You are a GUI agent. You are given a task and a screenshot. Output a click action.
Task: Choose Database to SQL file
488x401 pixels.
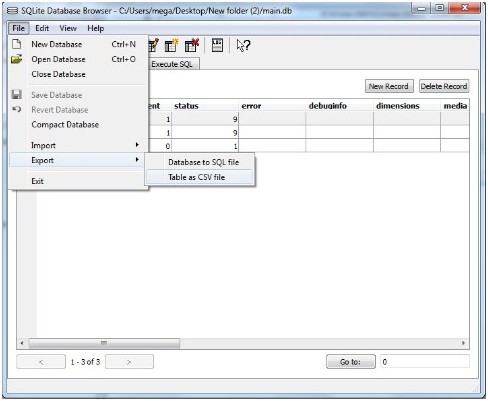(200, 162)
